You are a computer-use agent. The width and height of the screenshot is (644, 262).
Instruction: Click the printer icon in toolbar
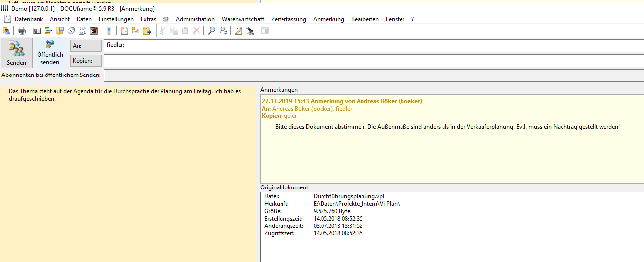tap(22, 31)
